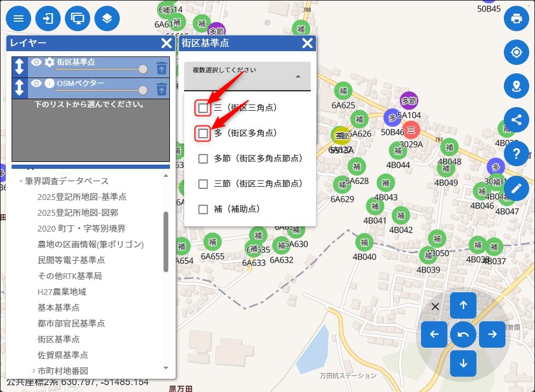The image size is (535, 392).
Task: Open the layers stack button
Action: [x=107, y=19]
